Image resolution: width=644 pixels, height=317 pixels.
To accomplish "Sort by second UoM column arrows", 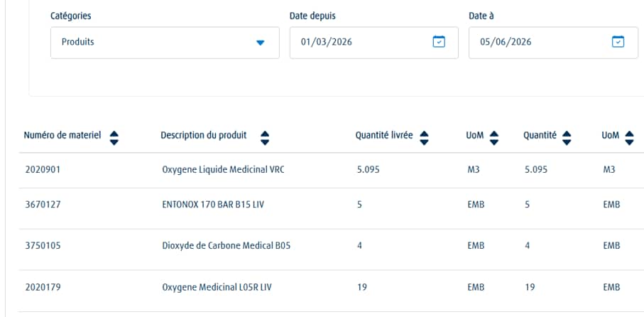I will pyautogui.click(x=629, y=138).
